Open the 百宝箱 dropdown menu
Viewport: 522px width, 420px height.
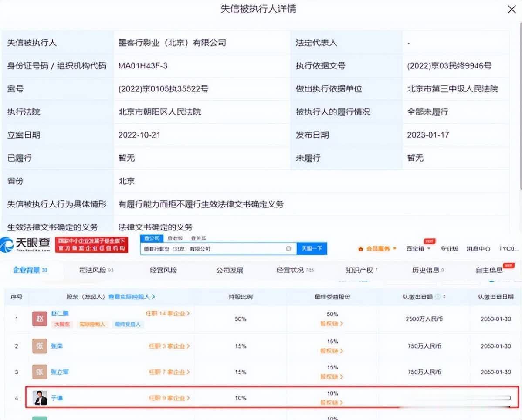418,249
